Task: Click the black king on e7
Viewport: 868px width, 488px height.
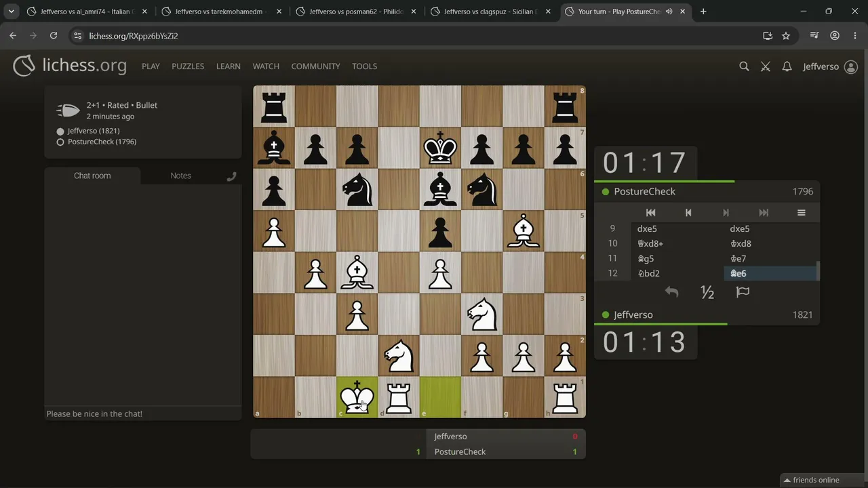Action: (440, 148)
